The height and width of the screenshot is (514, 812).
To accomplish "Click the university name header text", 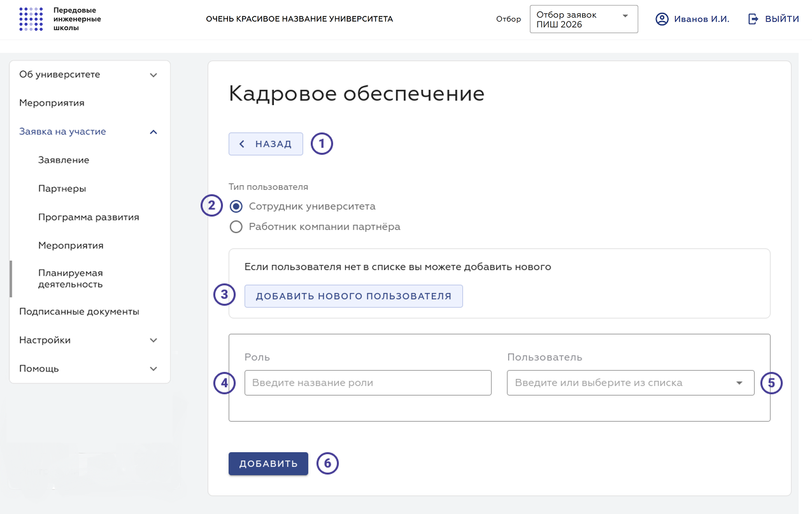I will (299, 19).
